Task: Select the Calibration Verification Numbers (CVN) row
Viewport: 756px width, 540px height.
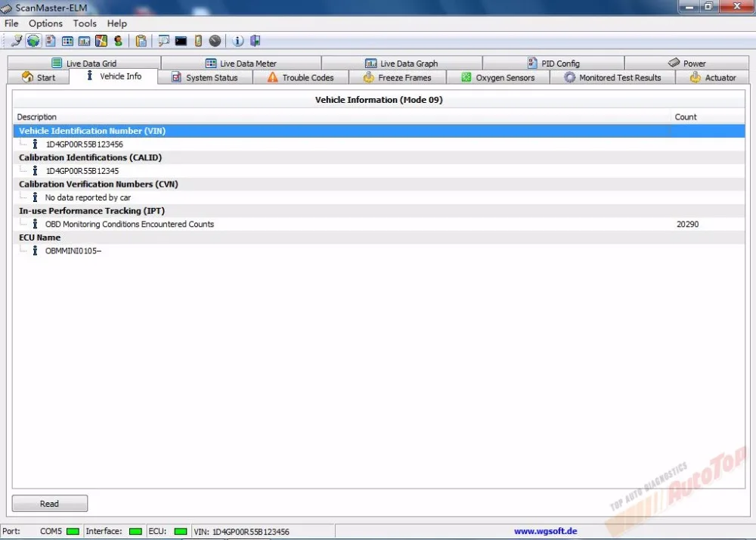Action: pos(379,185)
